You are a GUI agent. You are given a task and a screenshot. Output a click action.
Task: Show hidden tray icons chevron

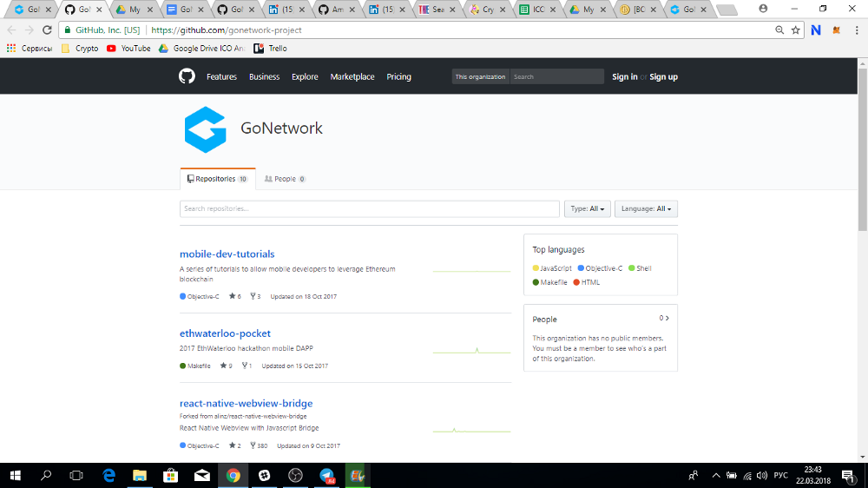(x=716, y=475)
